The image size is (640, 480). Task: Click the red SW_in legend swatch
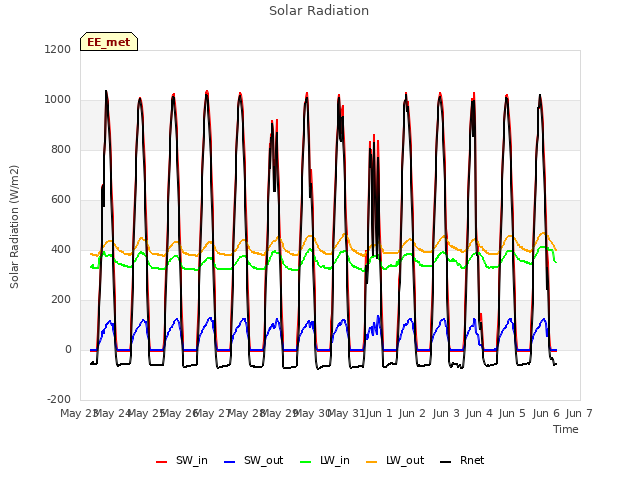(x=162, y=462)
